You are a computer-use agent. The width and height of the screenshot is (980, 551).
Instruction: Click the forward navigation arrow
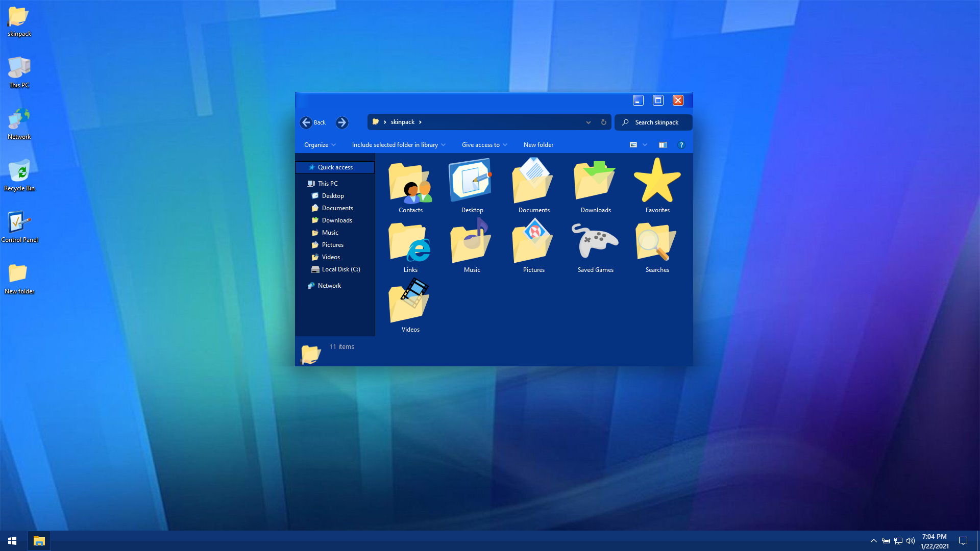tap(342, 122)
